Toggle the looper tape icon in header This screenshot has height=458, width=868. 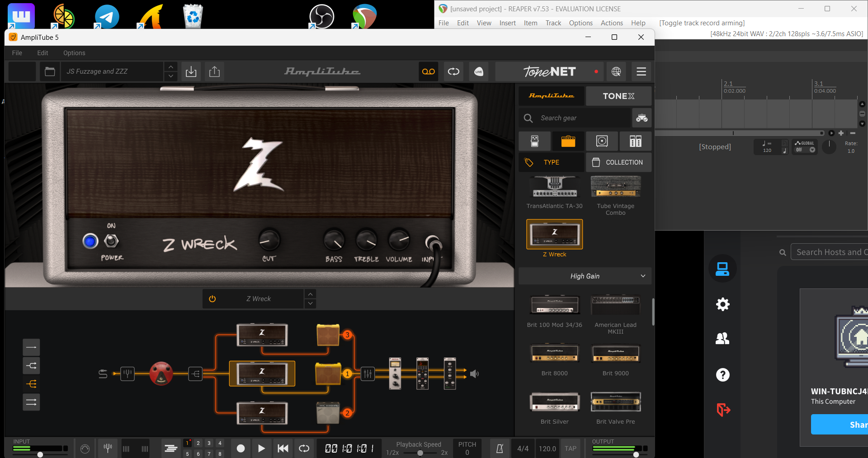pyautogui.click(x=429, y=71)
